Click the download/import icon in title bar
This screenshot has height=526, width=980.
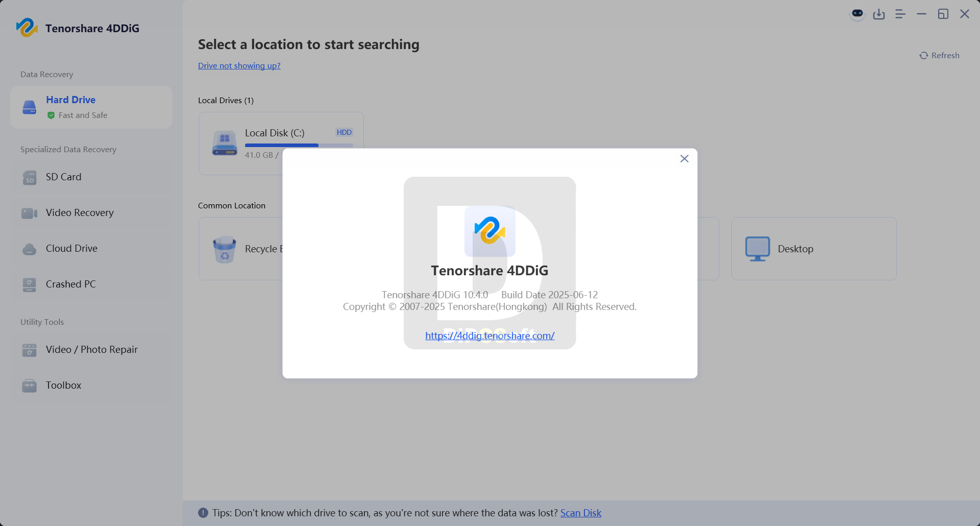879,14
